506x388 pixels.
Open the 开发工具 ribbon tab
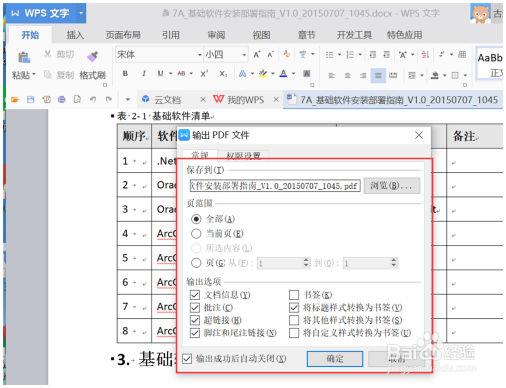tap(354, 35)
